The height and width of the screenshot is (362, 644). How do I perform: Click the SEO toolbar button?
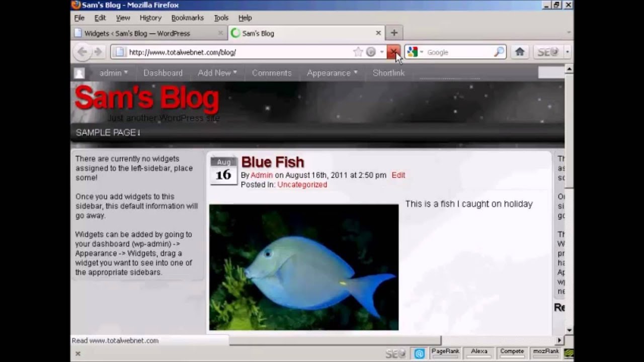click(548, 52)
